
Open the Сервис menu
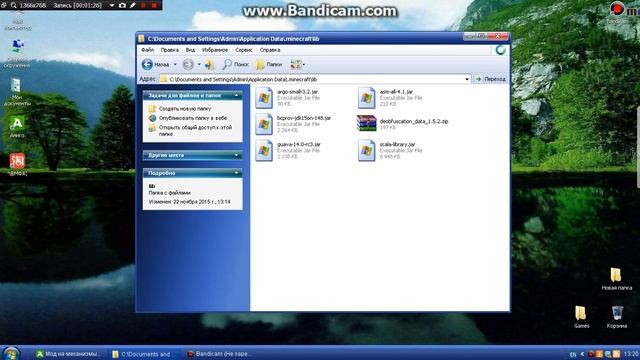click(x=244, y=50)
